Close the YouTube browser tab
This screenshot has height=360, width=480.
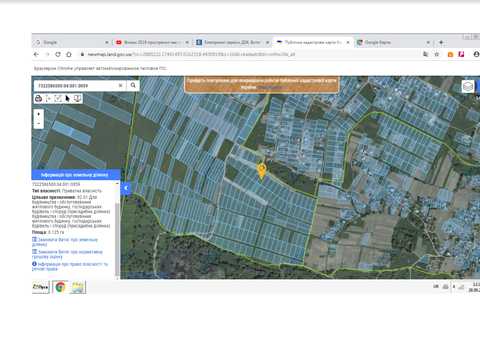coord(187,42)
